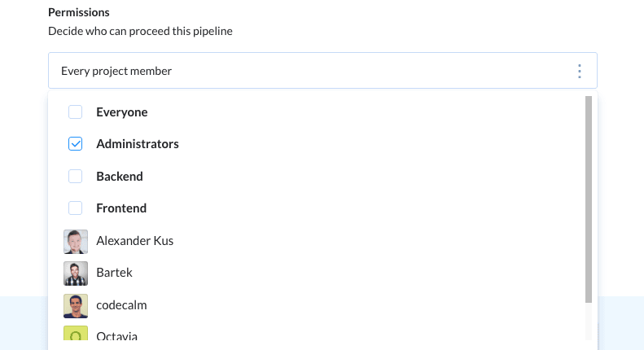Pick the Backend option label
The height and width of the screenshot is (350, 644).
coord(120,177)
